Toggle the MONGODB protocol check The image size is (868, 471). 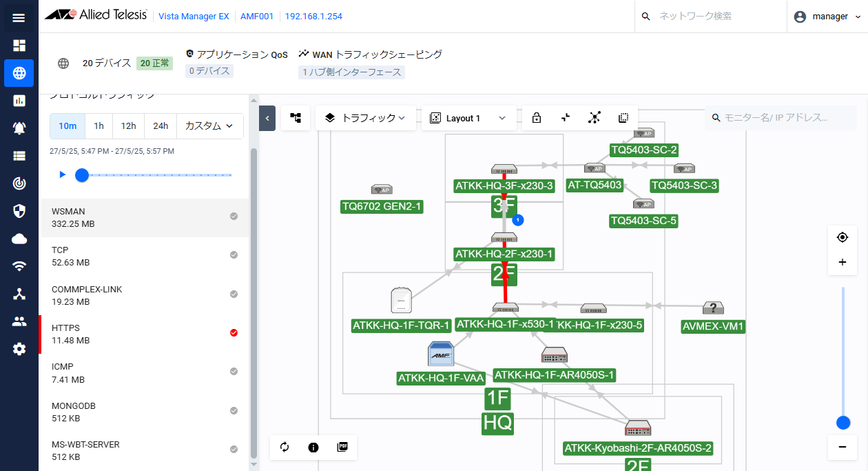coord(234,411)
